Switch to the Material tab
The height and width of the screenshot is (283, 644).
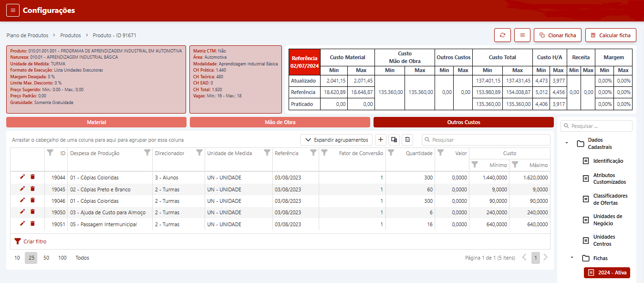(96, 122)
